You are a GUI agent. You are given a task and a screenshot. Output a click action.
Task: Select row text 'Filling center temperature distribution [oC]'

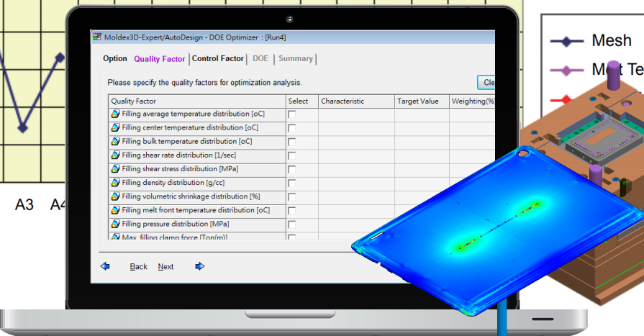[190, 128]
